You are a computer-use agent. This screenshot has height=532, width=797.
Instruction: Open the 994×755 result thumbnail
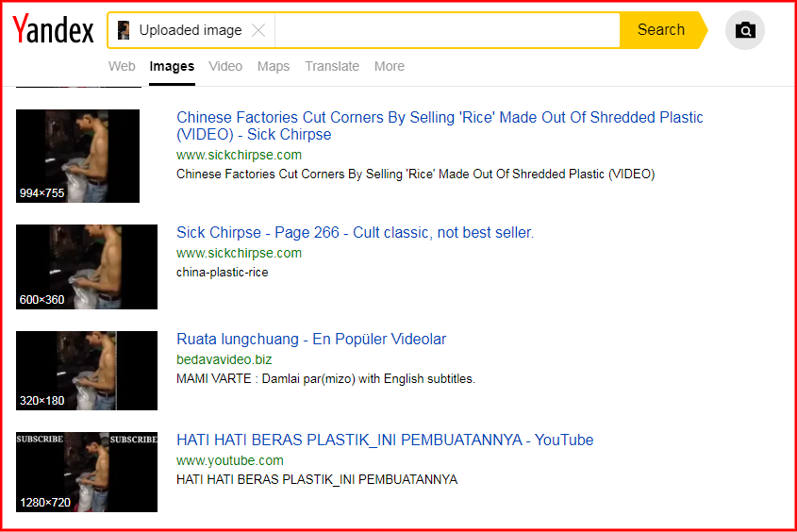pos(77,156)
